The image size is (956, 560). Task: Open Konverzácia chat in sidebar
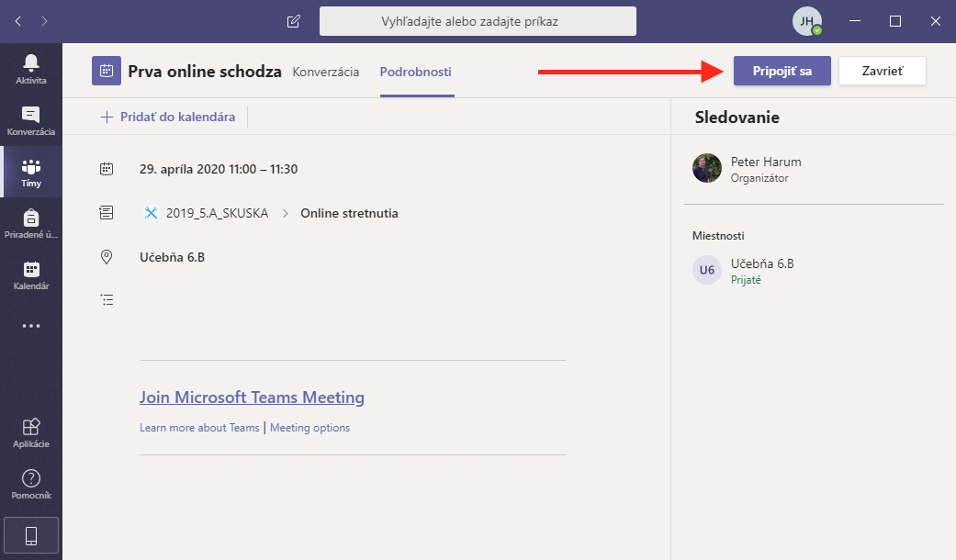[x=31, y=120]
